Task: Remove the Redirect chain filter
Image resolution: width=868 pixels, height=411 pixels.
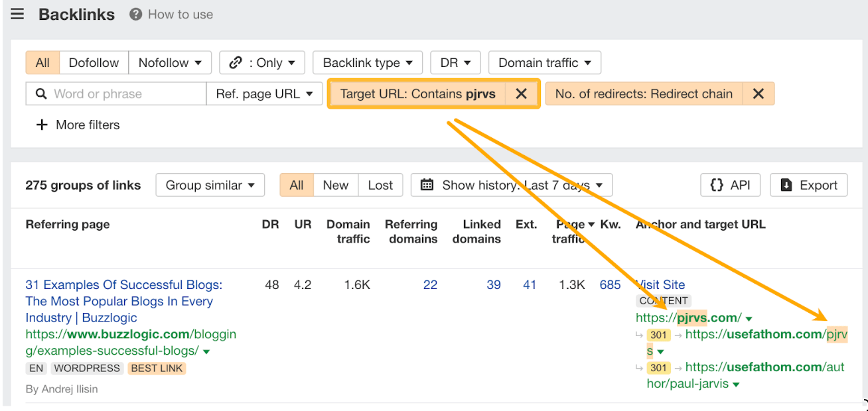Action: tap(759, 94)
